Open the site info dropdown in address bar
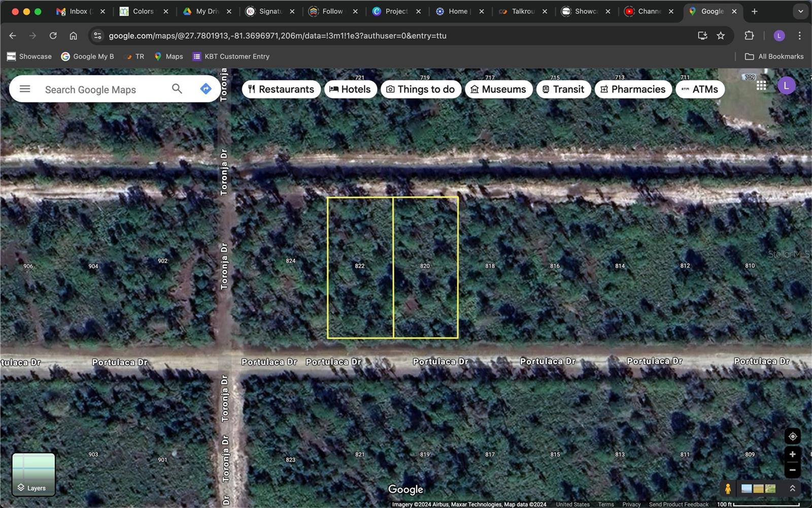The width and height of the screenshot is (812, 508). 97,36
